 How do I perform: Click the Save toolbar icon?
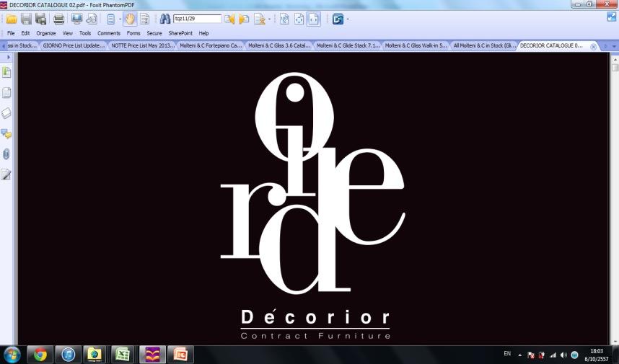tap(26, 19)
